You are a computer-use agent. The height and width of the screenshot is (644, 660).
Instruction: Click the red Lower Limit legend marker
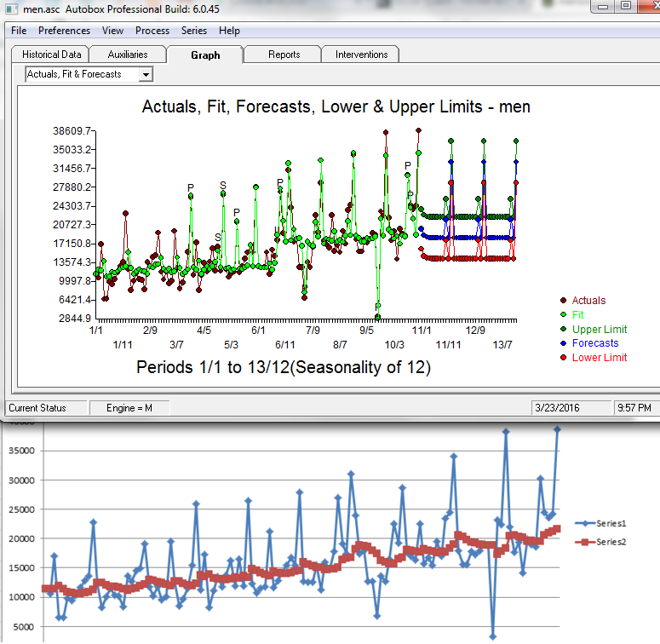pos(563,359)
